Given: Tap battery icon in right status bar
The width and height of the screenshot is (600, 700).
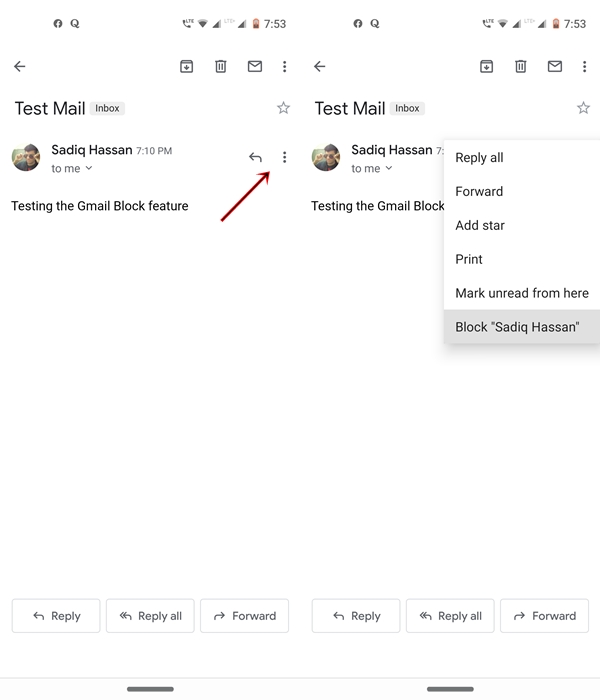Looking at the screenshot, I should pos(556,23).
